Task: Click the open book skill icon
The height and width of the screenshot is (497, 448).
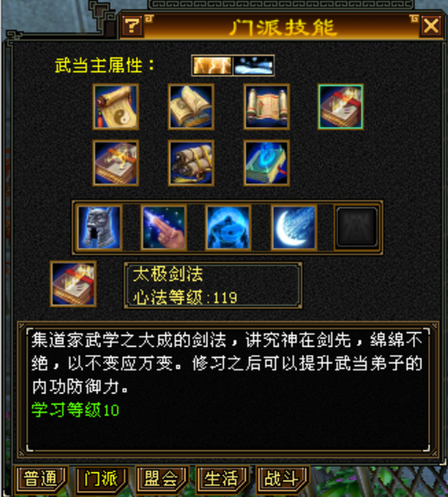Action: 191,107
